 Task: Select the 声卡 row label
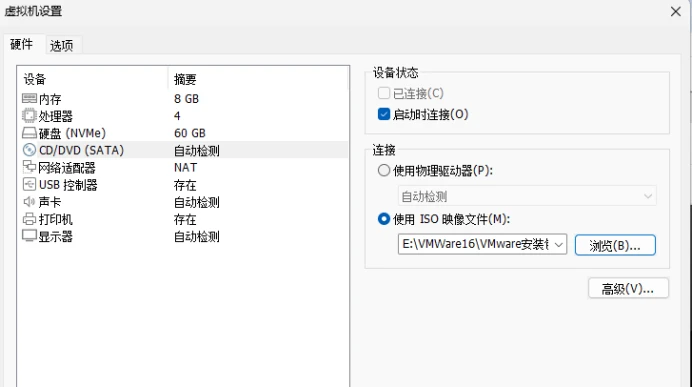[50, 202]
